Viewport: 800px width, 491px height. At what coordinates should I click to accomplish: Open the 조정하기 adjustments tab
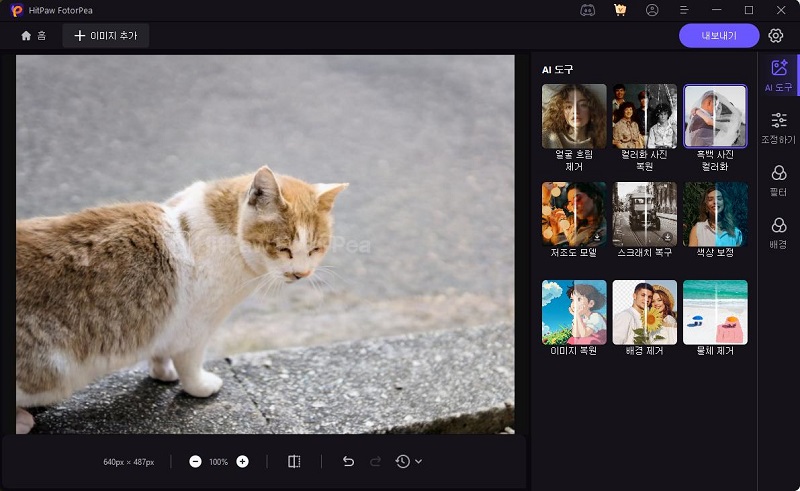[779, 128]
